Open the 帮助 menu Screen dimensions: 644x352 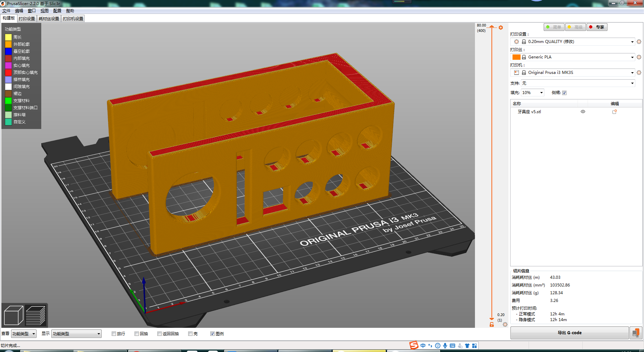[x=70, y=10]
